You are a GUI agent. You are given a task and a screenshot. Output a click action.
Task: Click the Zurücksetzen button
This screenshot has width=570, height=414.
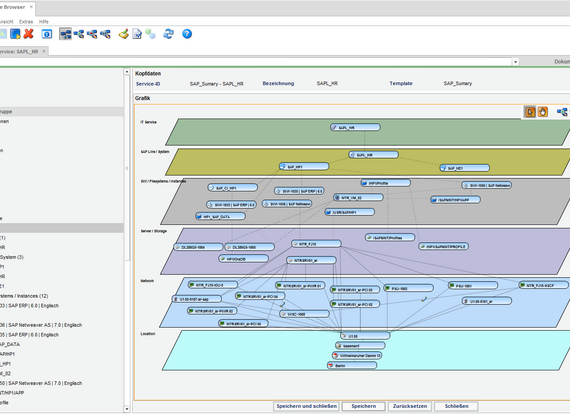pos(410,406)
